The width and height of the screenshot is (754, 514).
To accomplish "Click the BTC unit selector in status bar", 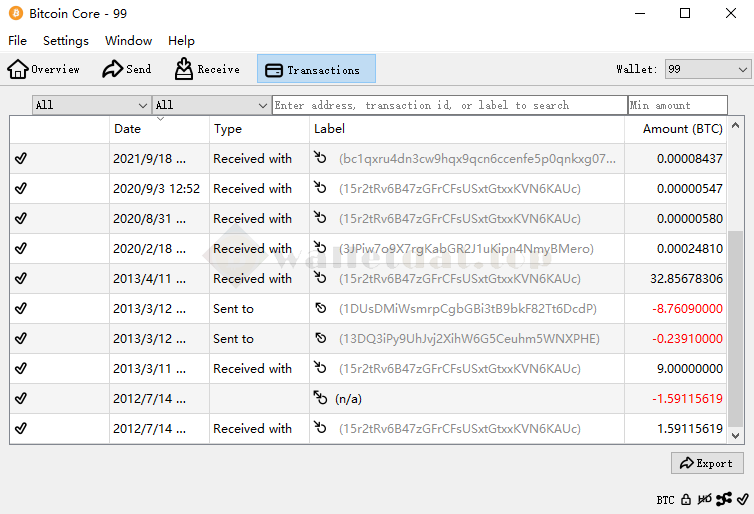I will point(665,499).
